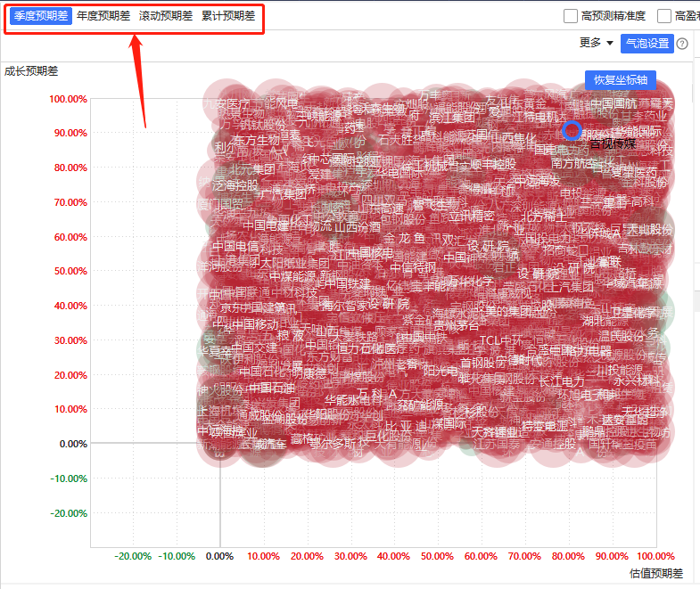700x589 pixels.
Task: Expand the 更多 dropdown
Action: (x=597, y=43)
